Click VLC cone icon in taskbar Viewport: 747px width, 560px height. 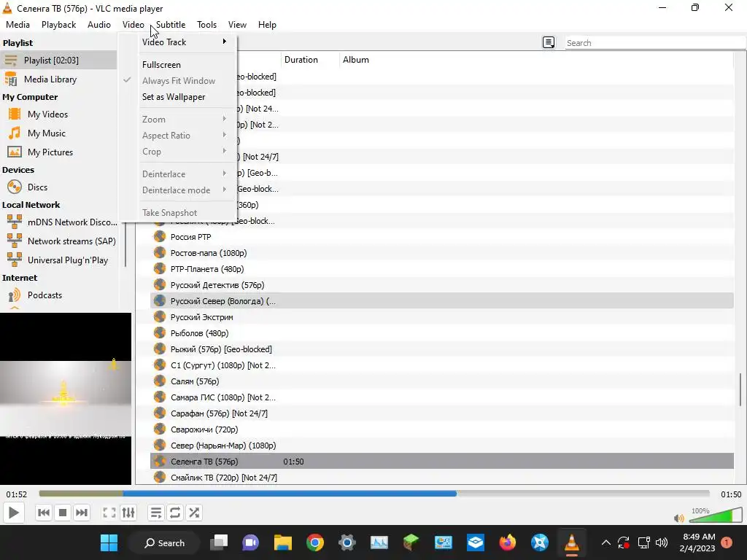[x=572, y=542]
